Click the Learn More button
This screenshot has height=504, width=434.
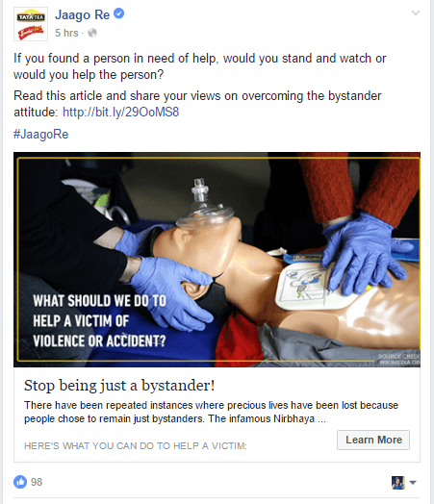(x=373, y=440)
